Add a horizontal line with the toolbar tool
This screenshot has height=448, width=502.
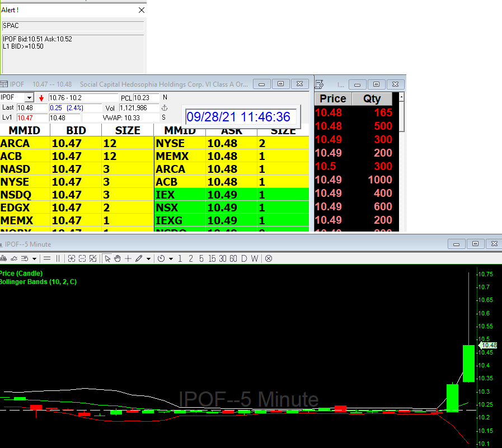47,258
